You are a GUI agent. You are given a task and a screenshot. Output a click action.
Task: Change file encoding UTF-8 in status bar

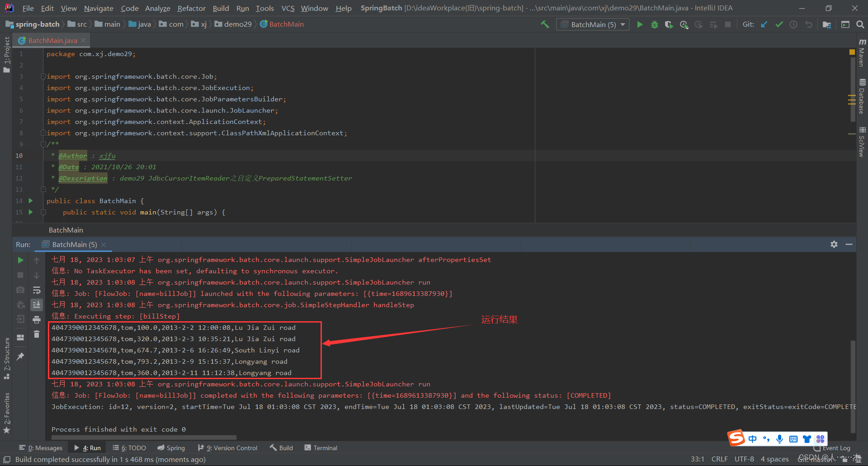[744, 459]
